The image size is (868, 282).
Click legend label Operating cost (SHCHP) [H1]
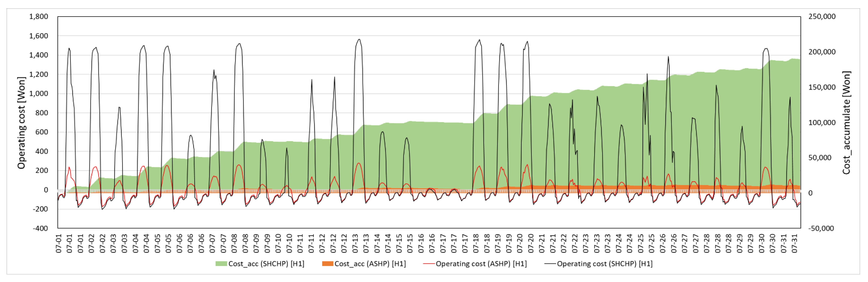(604, 264)
